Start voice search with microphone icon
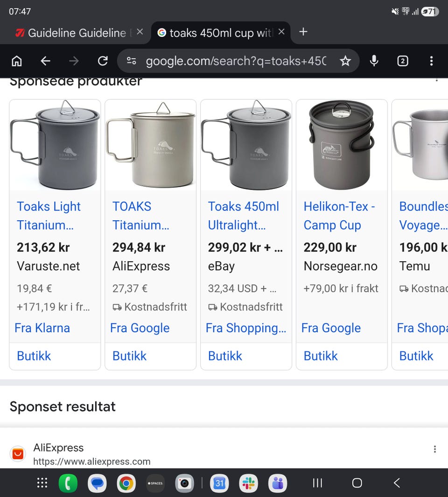This screenshot has height=497, width=448. [x=374, y=61]
